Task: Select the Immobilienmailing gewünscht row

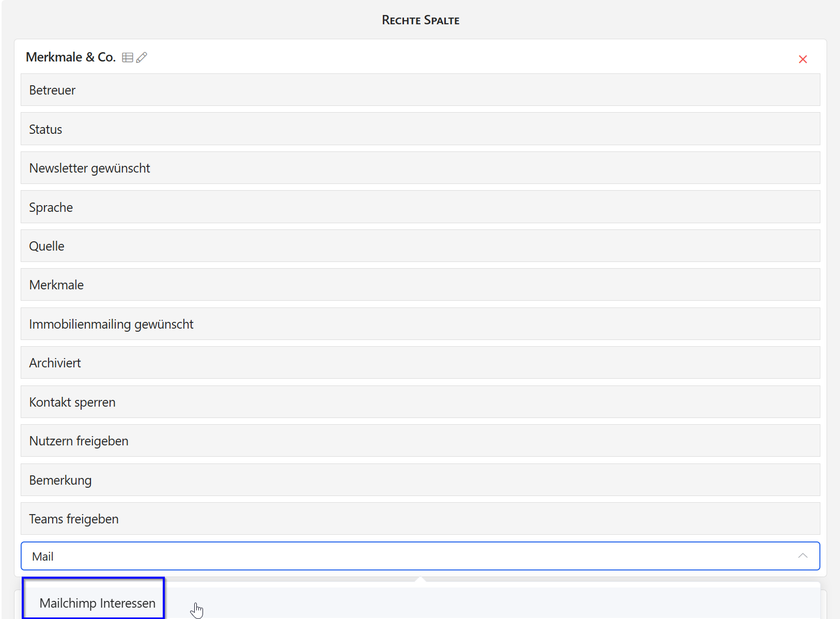Action: point(420,324)
